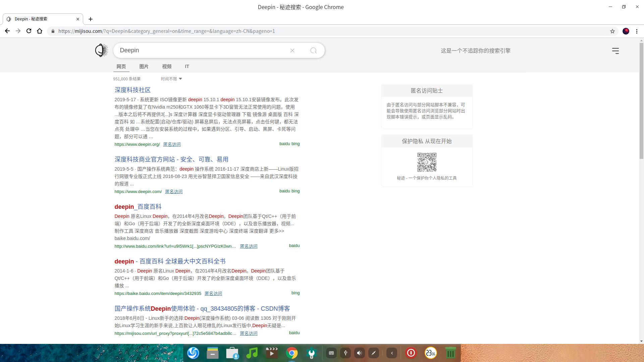The width and height of the screenshot is (644, 362).
Task: Open Chrome's three-dot menu
Action: [637, 31]
